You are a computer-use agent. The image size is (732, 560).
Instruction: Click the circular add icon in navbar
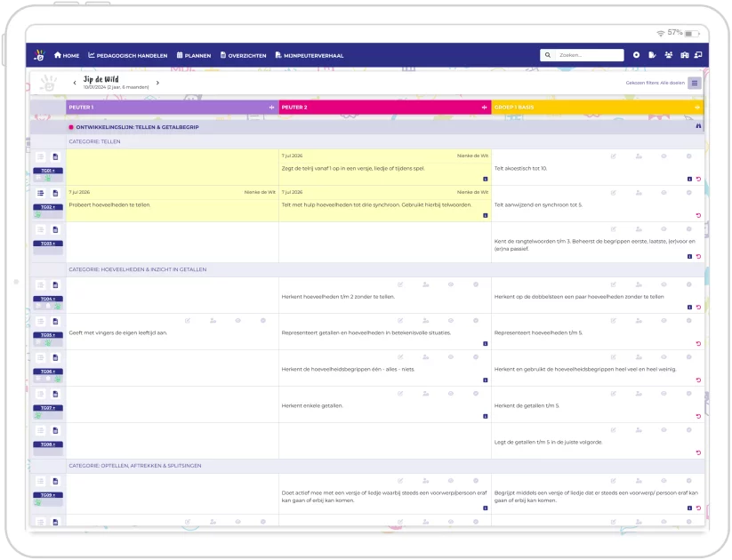[x=636, y=55]
